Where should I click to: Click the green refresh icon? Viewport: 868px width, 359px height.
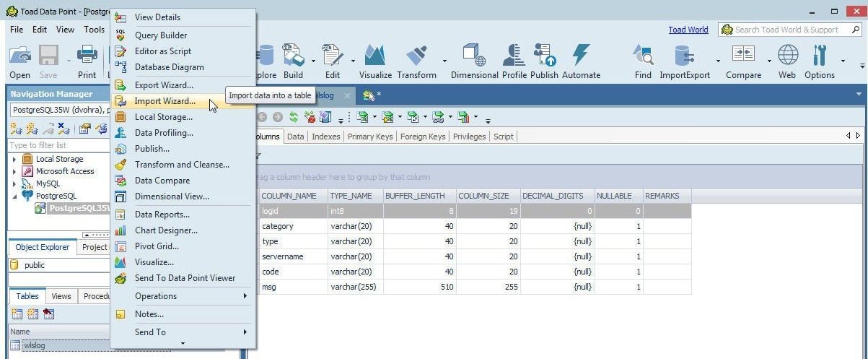(x=294, y=117)
